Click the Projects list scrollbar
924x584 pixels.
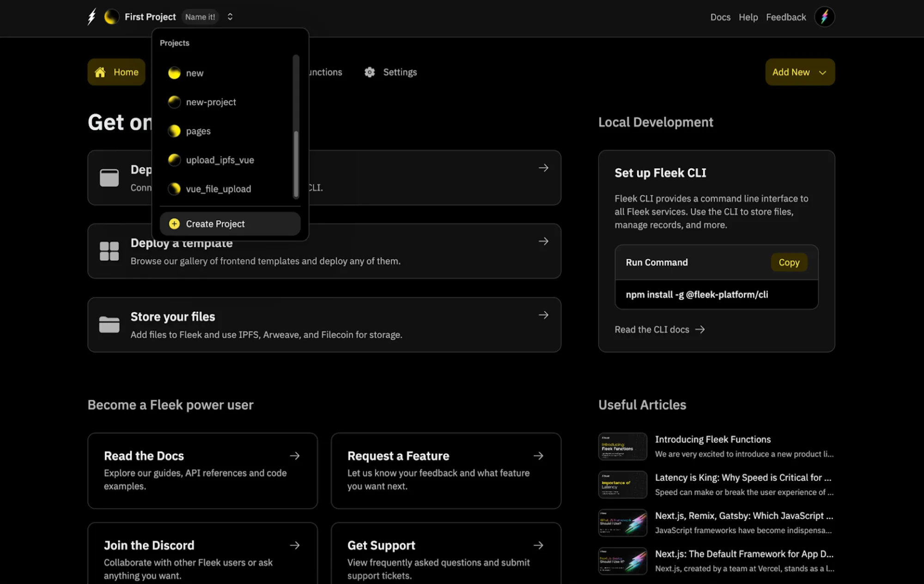[x=296, y=164]
